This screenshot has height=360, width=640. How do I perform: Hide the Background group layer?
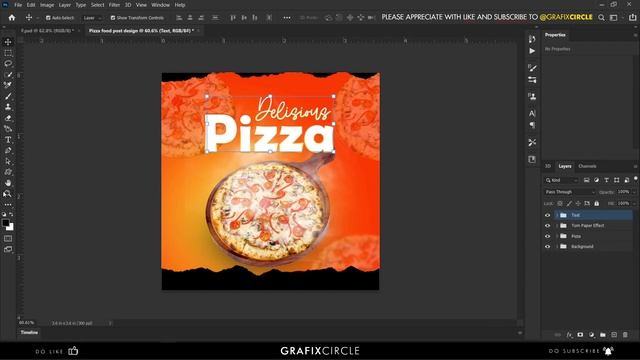tap(547, 247)
